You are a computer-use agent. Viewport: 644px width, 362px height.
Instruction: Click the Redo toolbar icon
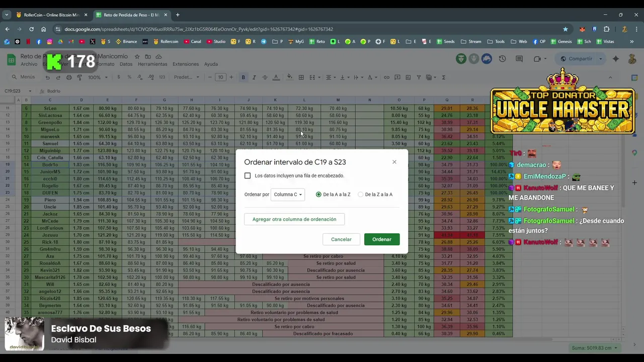click(58, 77)
